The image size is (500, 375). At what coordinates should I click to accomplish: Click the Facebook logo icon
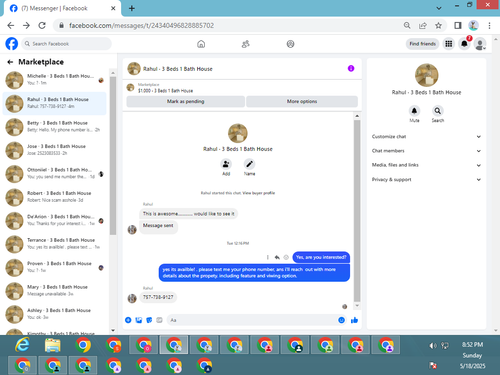click(12, 44)
